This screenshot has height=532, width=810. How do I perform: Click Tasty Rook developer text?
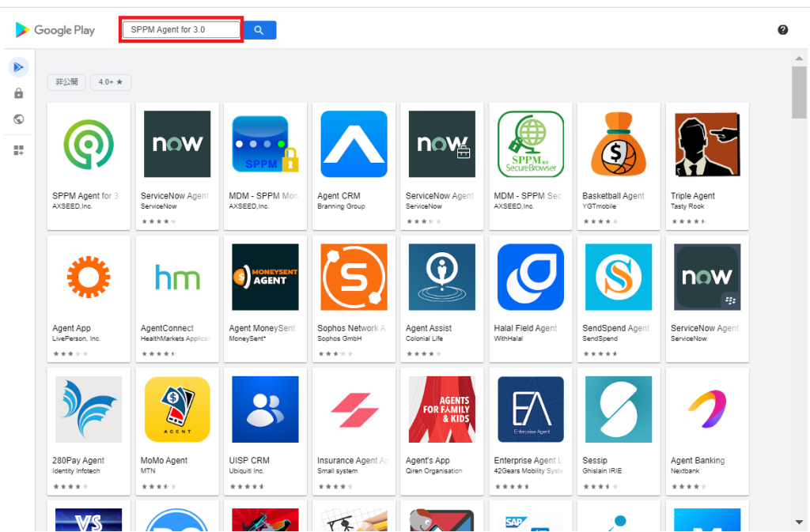pyautogui.click(x=687, y=206)
